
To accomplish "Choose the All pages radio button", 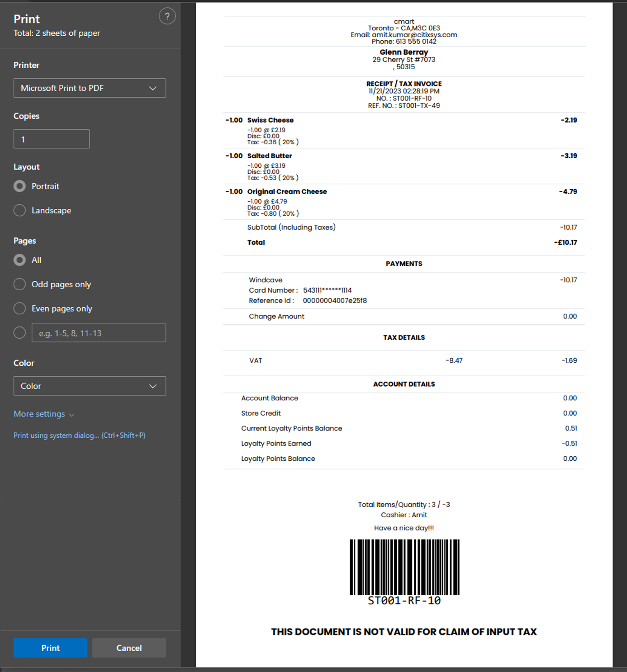I will tap(20, 260).
